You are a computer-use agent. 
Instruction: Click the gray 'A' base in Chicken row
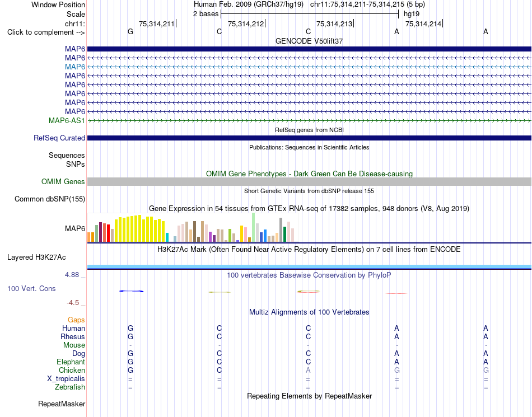tap(308, 370)
